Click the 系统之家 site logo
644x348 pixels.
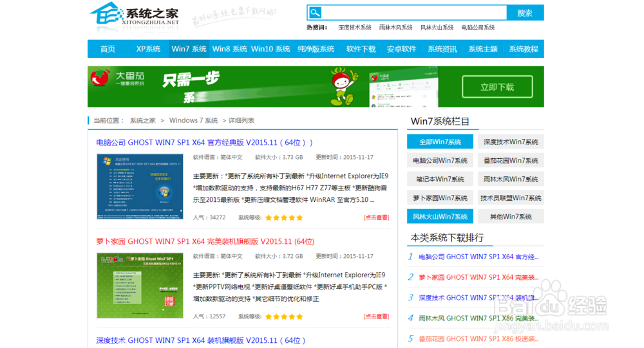(135, 15)
